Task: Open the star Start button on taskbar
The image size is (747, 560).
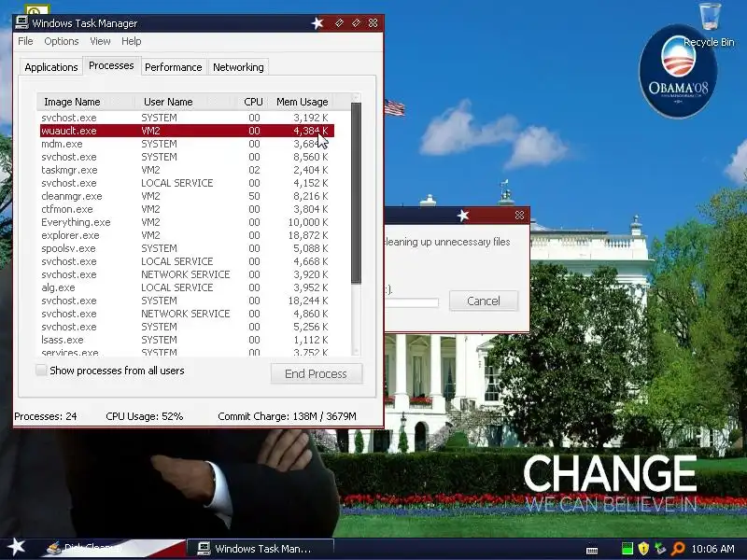Action: pos(16,547)
